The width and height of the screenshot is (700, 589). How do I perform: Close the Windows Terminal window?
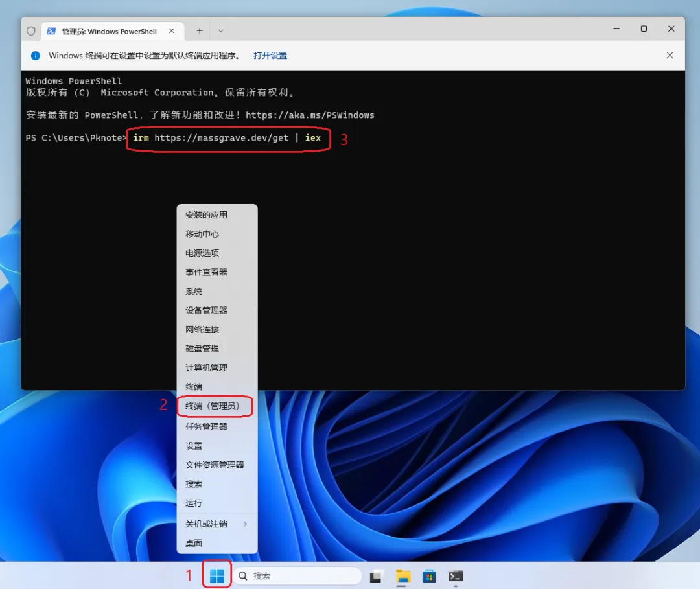(671, 29)
